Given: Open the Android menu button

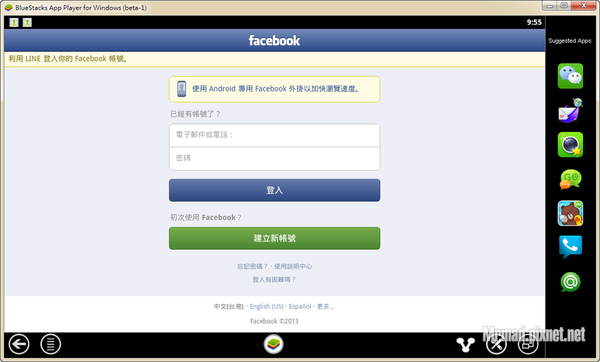Looking at the screenshot, I should click(51, 344).
